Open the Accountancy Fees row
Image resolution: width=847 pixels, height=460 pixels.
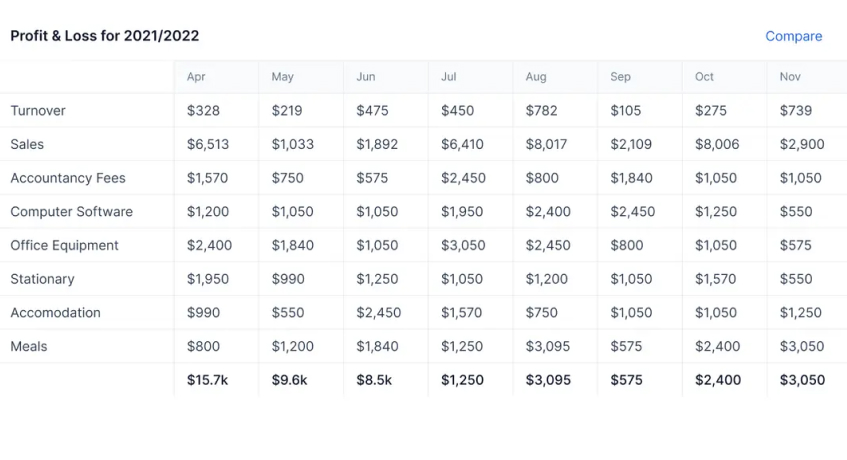pos(67,178)
